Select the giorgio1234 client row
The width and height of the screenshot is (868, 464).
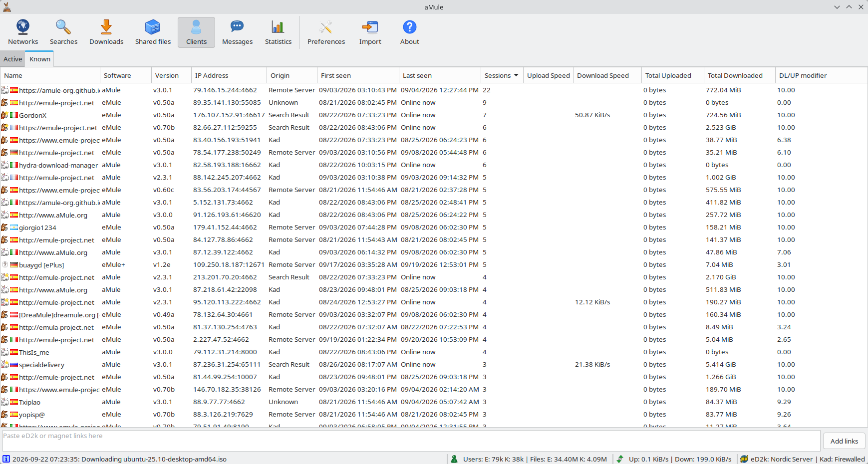[434, 228]
